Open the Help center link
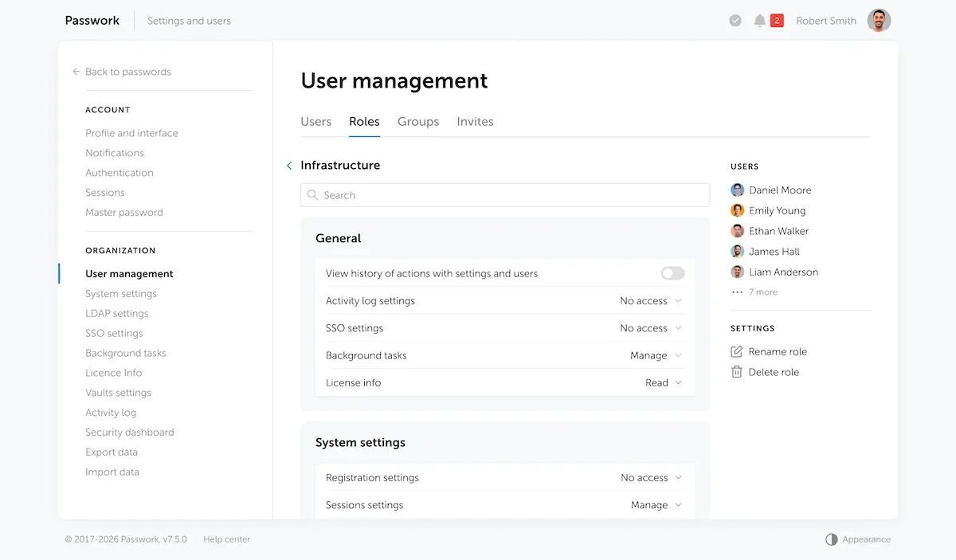Screen dimensions: 956x560 pyautogui.click(x=227, y=539)
